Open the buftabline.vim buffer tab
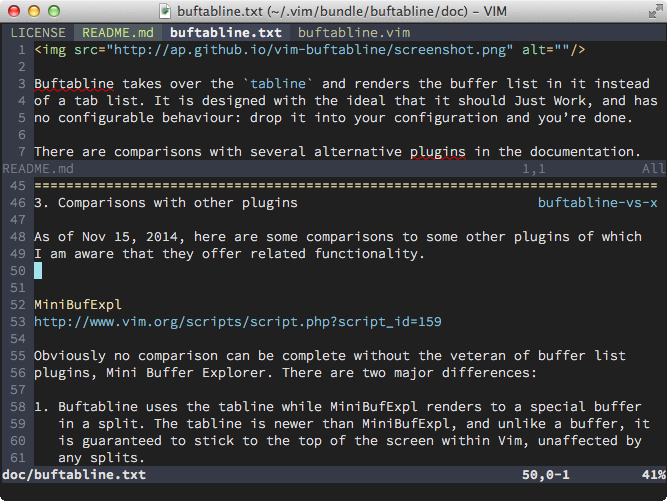667x501 pixels. 354,33
